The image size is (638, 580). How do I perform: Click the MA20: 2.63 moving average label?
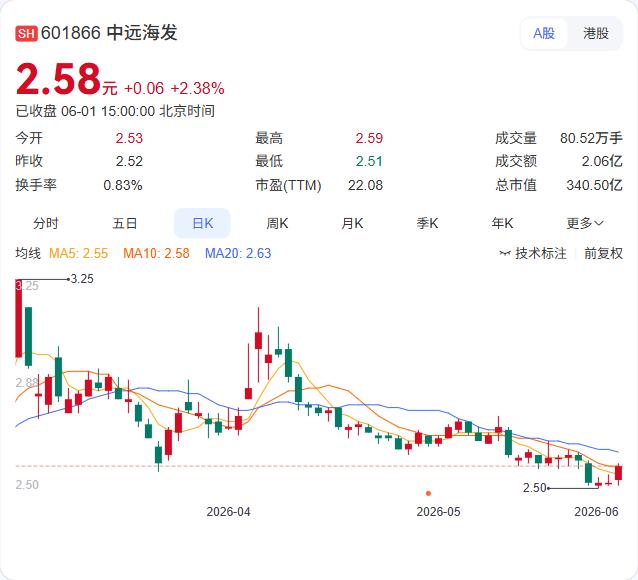[x=238, y=253]
